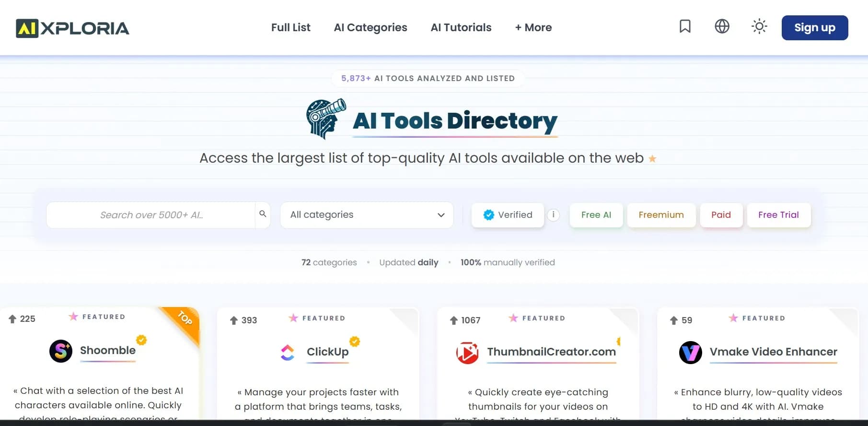Click the FEATURED star on Vmake card
Image resolution: width=868 pixels, height=426 pixels.
(x=733, y=318)
